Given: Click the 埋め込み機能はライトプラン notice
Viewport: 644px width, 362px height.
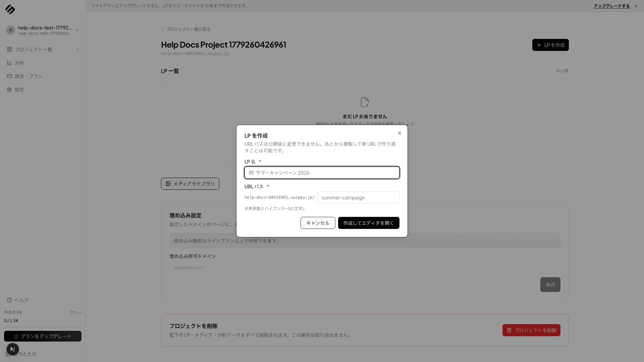Looking at the screenshot, I should tap(365, 241).
